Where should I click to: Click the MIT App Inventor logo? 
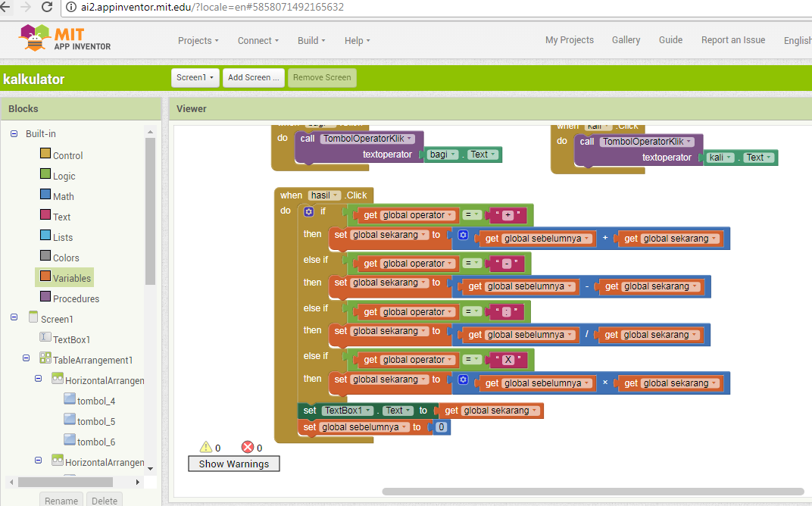pos(64,39)
